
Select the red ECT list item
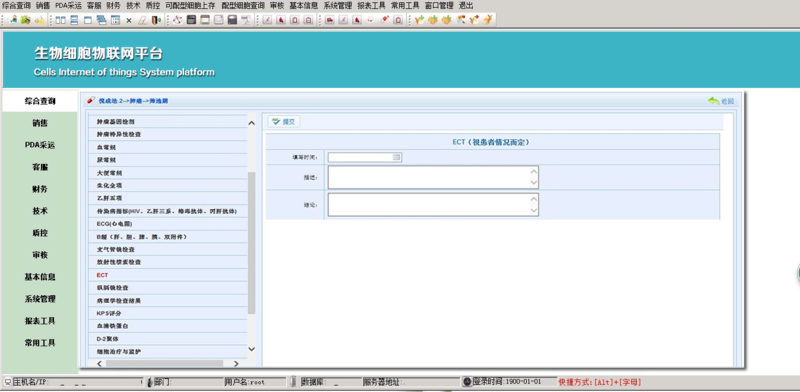[168, 275]
